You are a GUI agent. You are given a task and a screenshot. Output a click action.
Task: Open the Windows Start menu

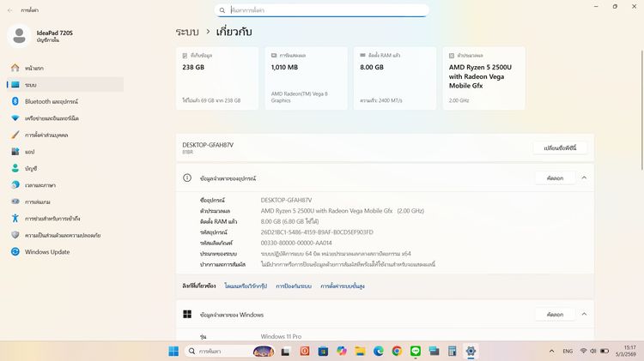pos(173,352)
